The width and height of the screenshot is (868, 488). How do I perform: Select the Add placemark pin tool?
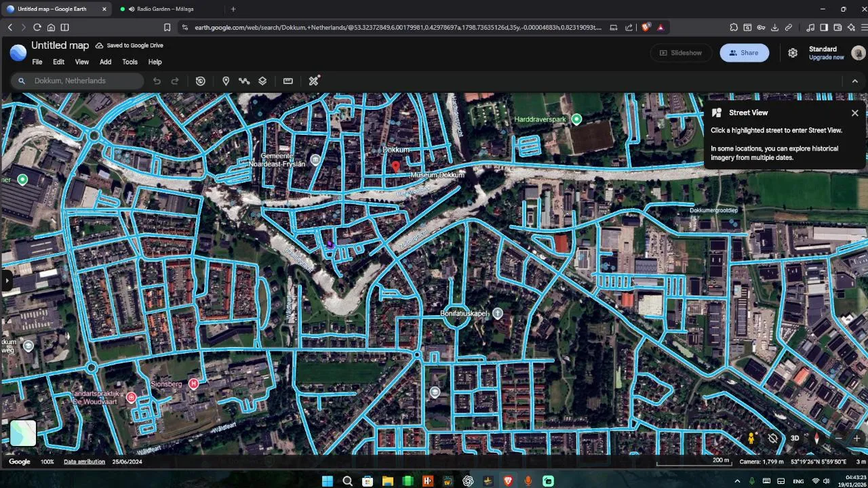tap(226, 81)
